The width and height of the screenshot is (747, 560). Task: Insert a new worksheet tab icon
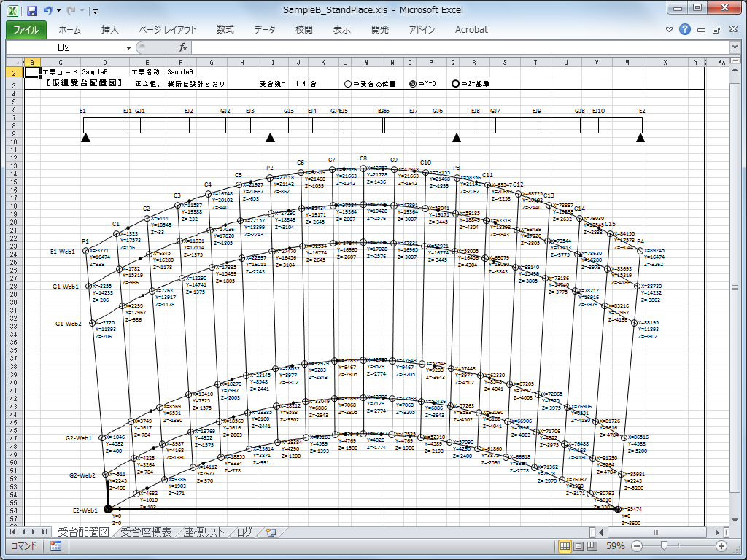270,532
